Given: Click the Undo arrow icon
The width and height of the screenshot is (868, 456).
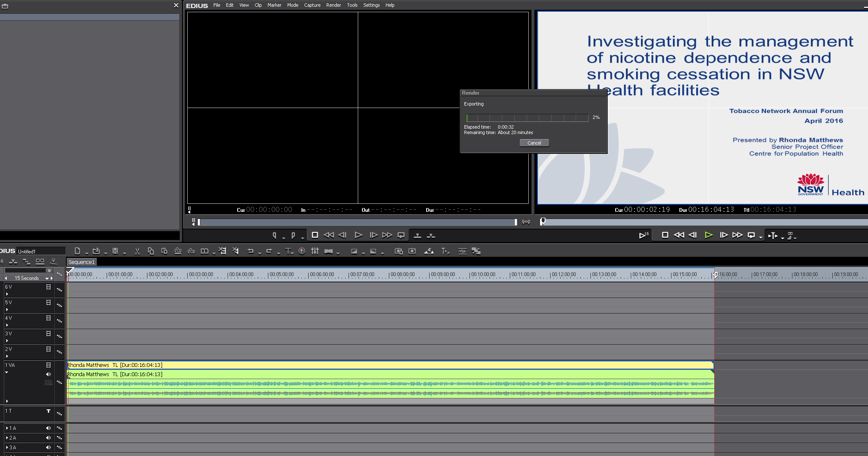Looking at the screenshot, I should pyautogui.click(x=250, y=251).
